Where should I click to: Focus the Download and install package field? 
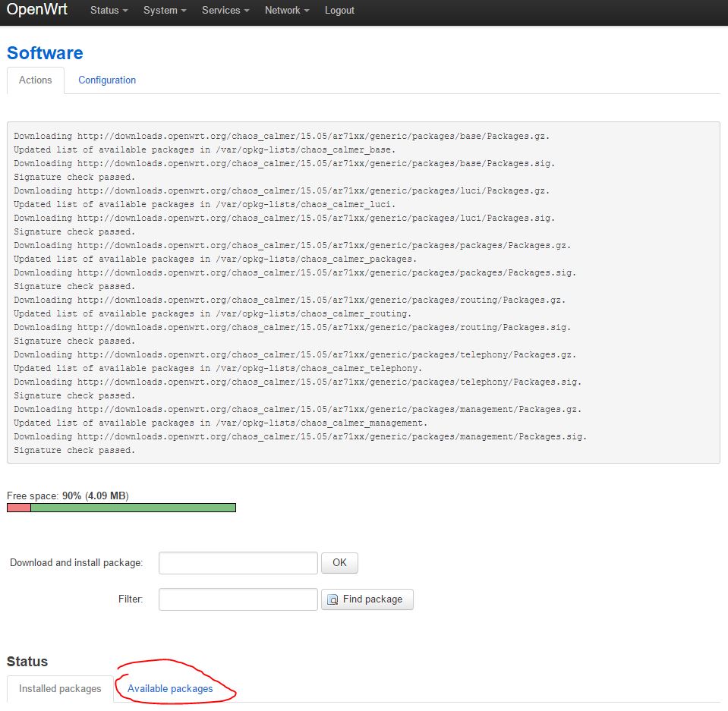coord(238,562)
